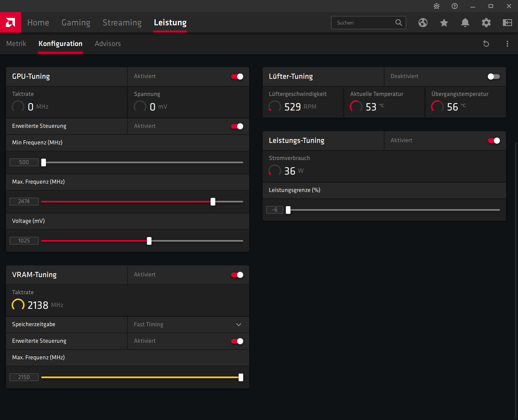Open the three-dot more options menu

507,44
